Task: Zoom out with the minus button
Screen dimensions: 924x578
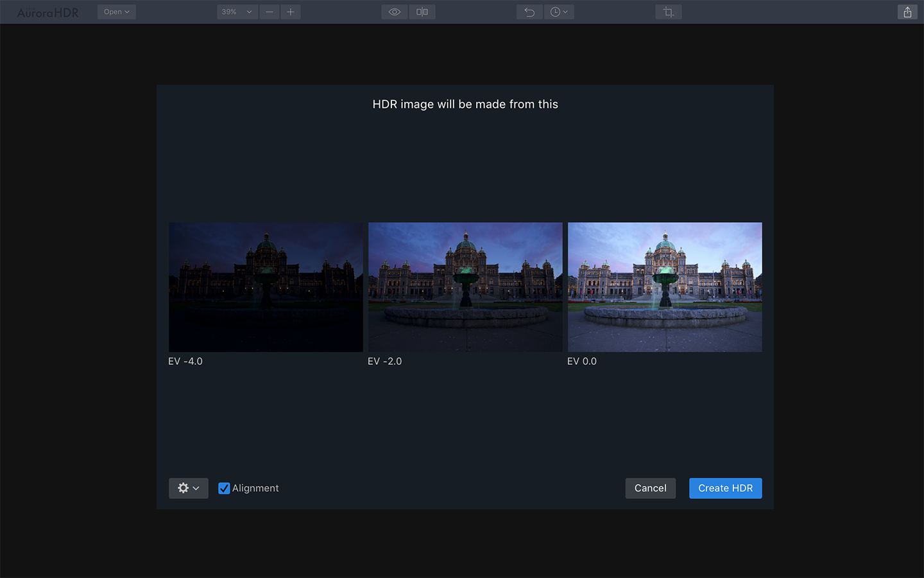Action: coord(269,12)
